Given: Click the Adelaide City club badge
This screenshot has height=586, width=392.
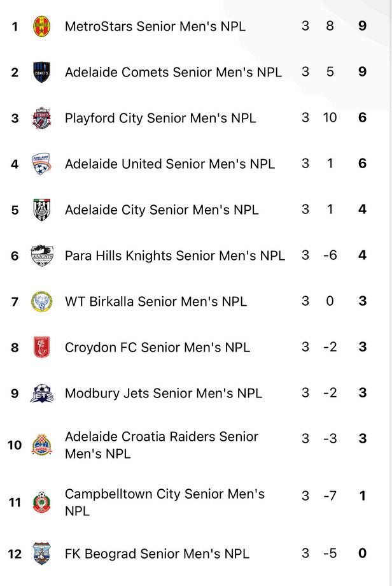Looking at the screenshot, I should 41,210.
